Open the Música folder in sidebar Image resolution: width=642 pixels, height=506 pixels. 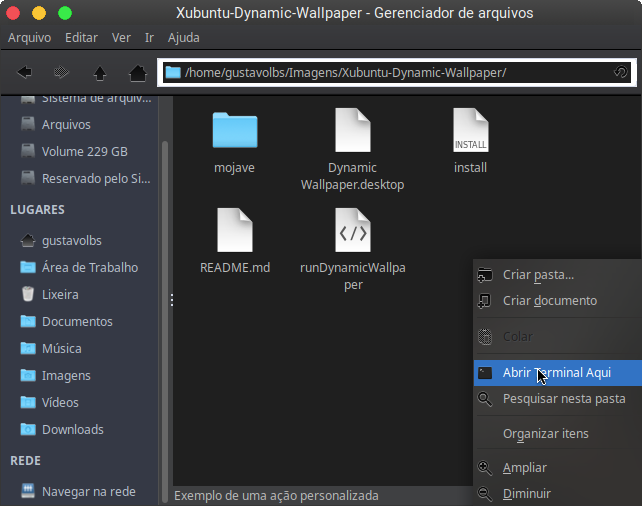pos(80,349)
